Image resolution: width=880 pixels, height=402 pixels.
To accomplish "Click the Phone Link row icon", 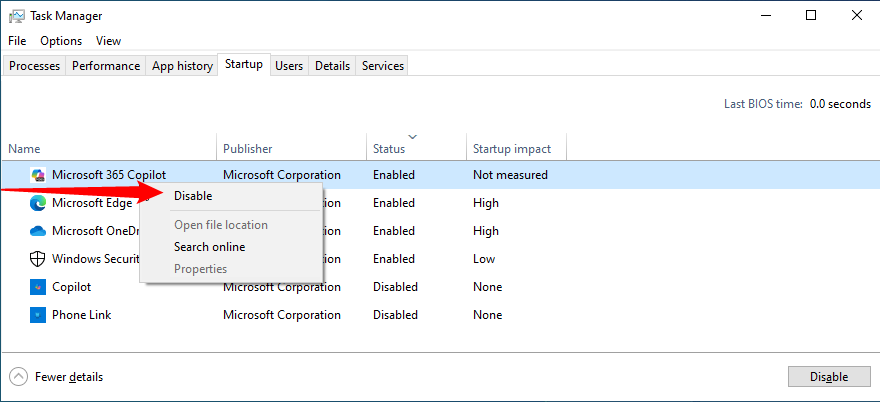I will [x=38, y=315].
